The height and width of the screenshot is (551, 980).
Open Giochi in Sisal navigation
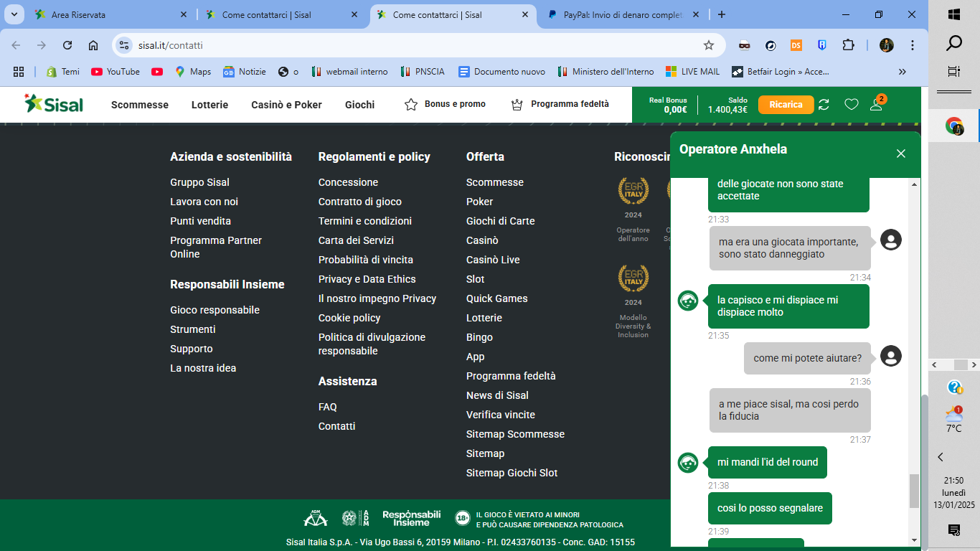(x=359, y=105)
